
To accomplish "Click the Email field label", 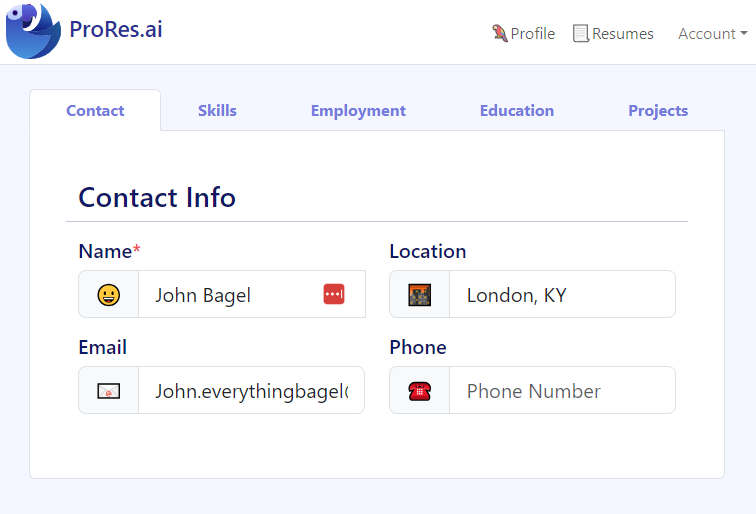I will pyautogui.click(x=103, y=347).
